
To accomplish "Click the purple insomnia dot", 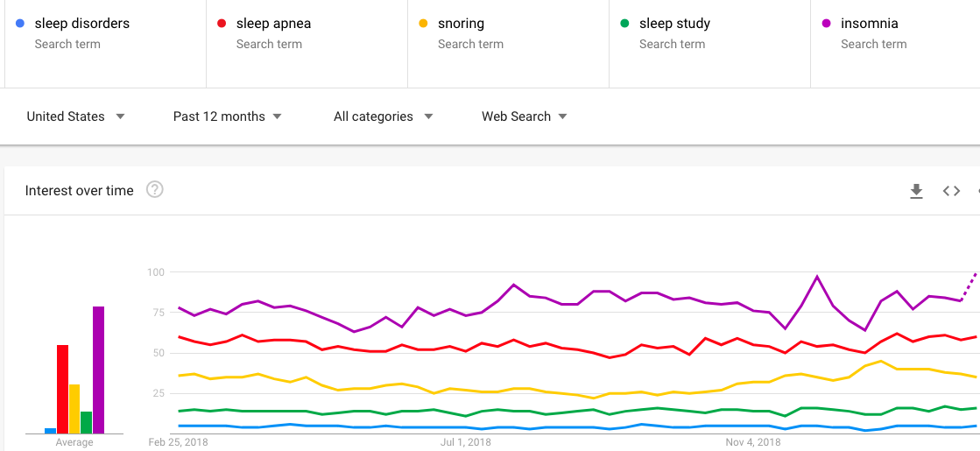I will [x=826, y=24].
